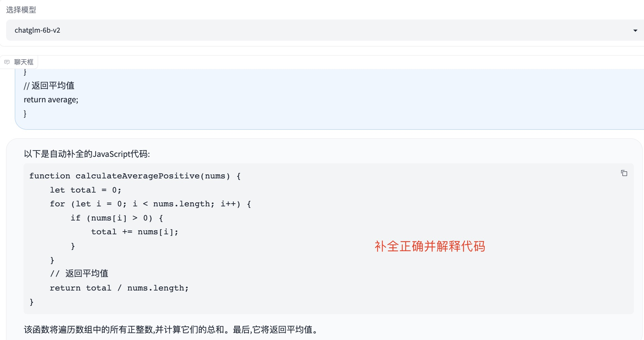This screenshot has width=644, height=340.
Task: Expand the model selection dropdown arrow
Action: [635, 31]
